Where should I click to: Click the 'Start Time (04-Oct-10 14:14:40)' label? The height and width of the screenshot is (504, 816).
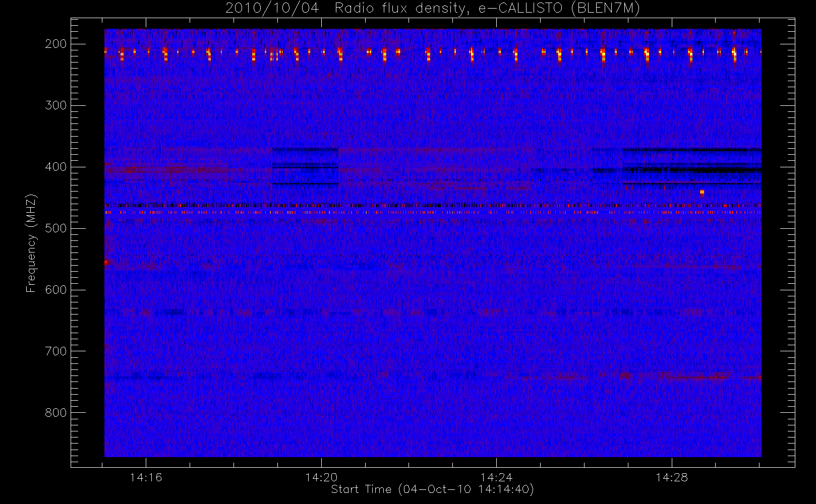click(432, 489)
